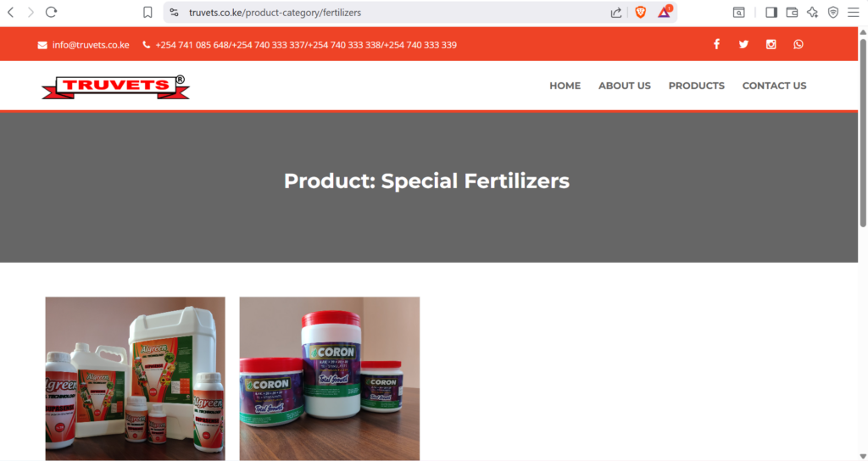Open the browser hamburger menu
868x461 pixels.
click(853, 12)
